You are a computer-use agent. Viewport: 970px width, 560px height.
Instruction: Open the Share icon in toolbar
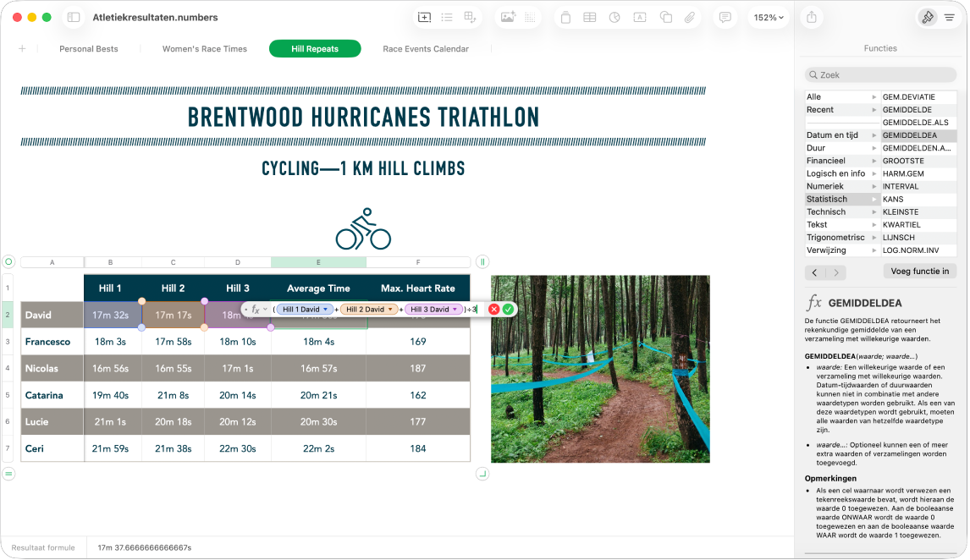(812, 17)
